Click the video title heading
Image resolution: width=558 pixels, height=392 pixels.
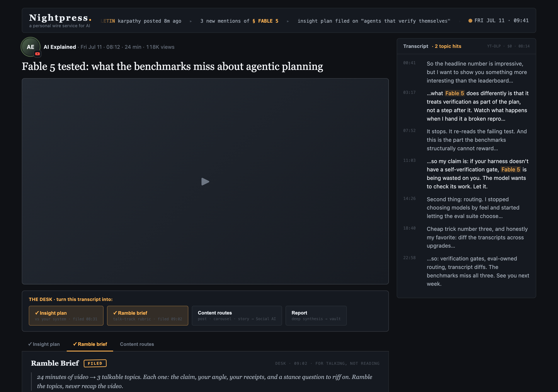pyautogui.click(x=172, y=66)
